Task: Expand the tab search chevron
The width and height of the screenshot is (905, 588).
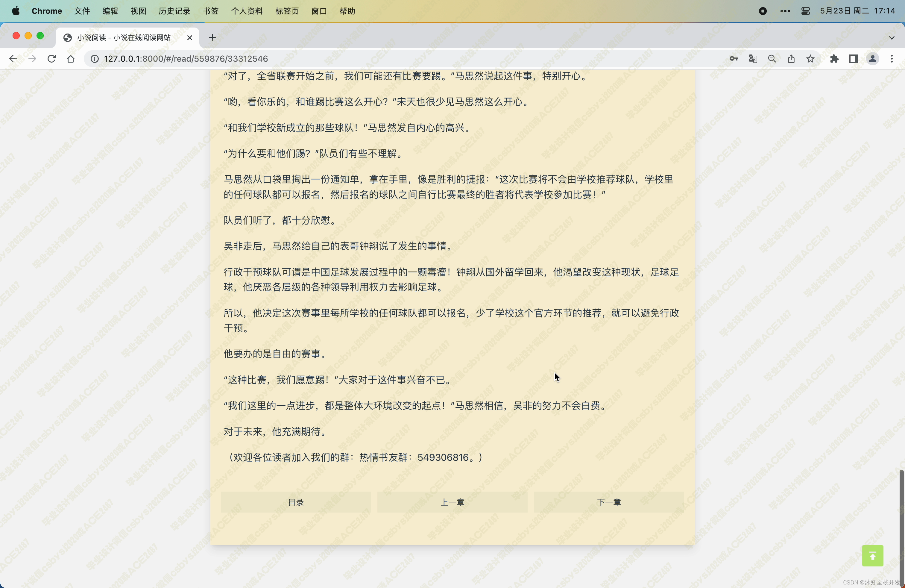Action: pyautogui.click(x=891, y=38)
